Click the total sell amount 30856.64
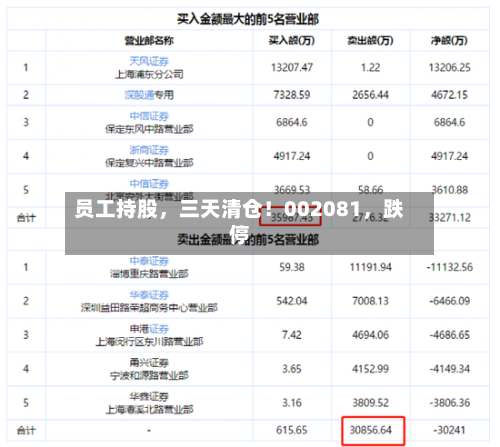The width and height of the screenshot is (500, 447). tap(370, 430)
